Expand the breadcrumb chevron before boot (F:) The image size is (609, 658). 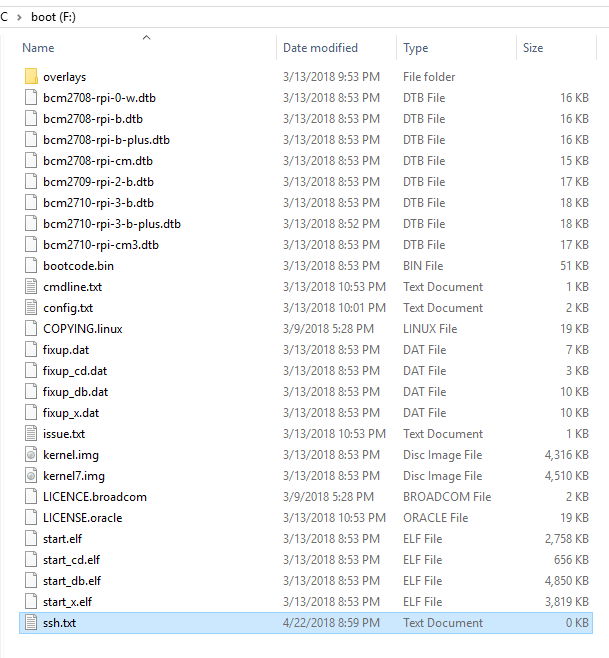19,17
